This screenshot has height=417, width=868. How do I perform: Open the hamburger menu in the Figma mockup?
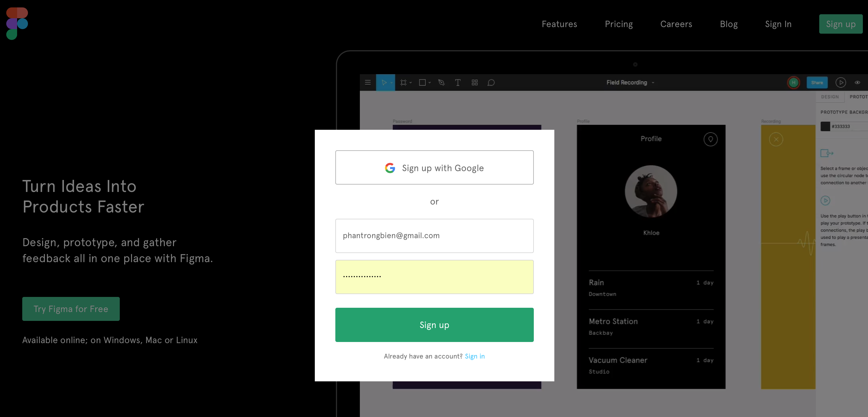pyautogui.click(x=368, y=82)
